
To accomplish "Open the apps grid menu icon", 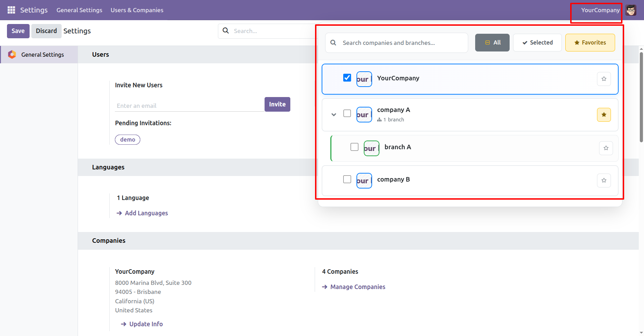I will (x=11, y=10).
